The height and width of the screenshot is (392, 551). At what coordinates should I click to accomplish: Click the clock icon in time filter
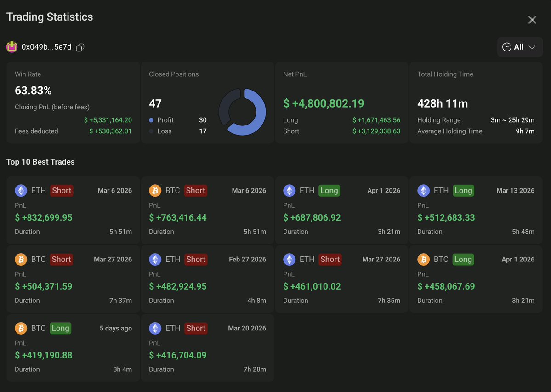click(506, 47)
